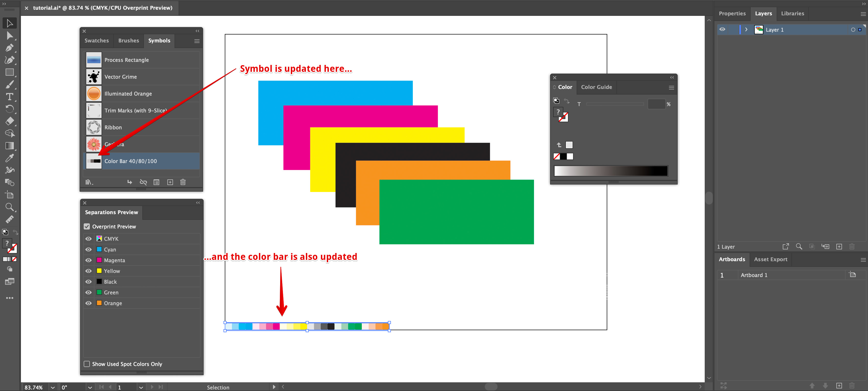Select the Type tool

click(x=9, y=97)
